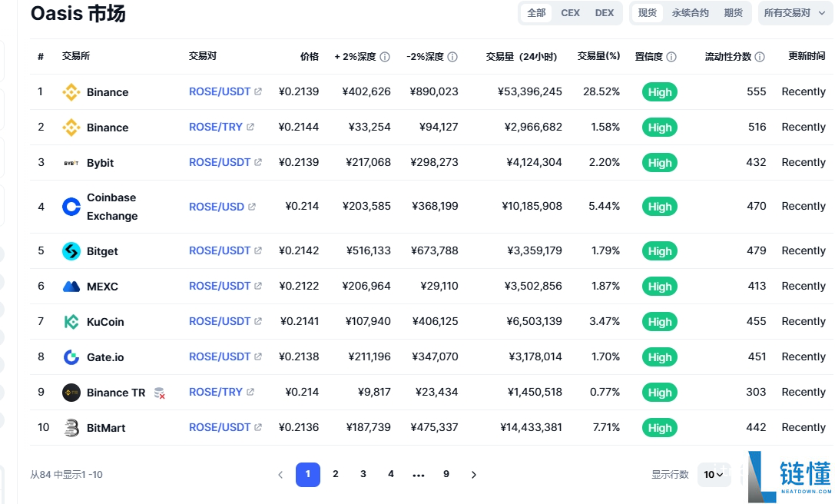Screen dimensions: 835x504
Task: Go to page 3
Action: pos(363,473)
